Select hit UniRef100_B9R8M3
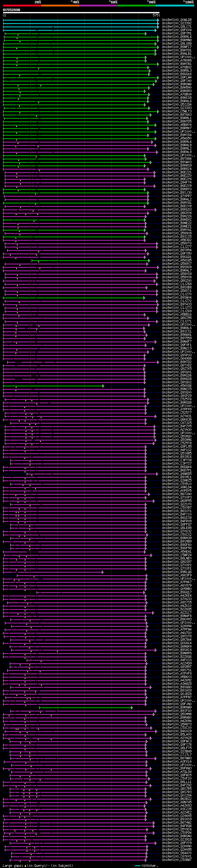The width and height of the screenshot is (197, 868). pos(177,91)
